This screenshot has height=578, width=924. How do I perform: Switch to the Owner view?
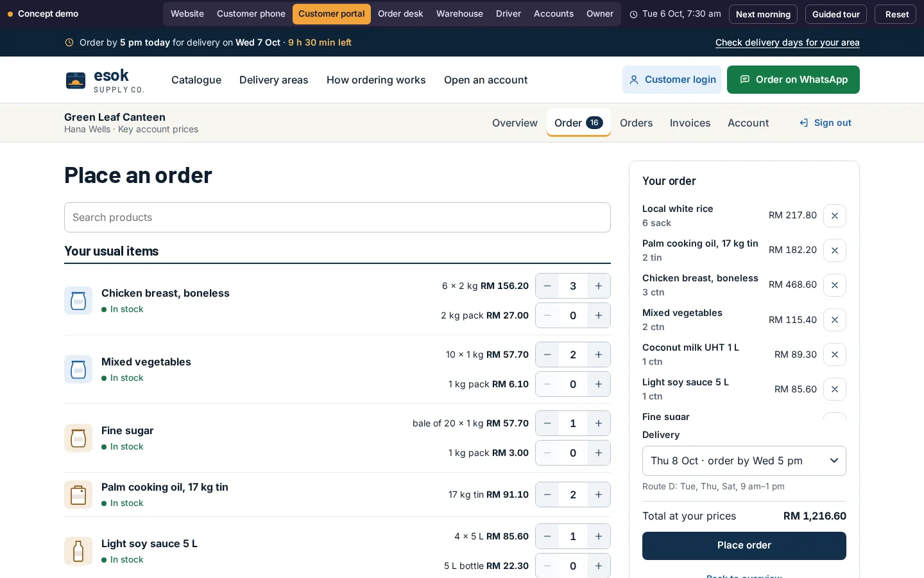pos(600,14)
